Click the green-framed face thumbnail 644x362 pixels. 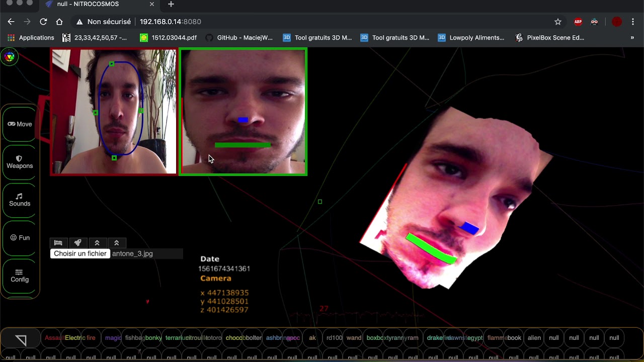[243, 112]
